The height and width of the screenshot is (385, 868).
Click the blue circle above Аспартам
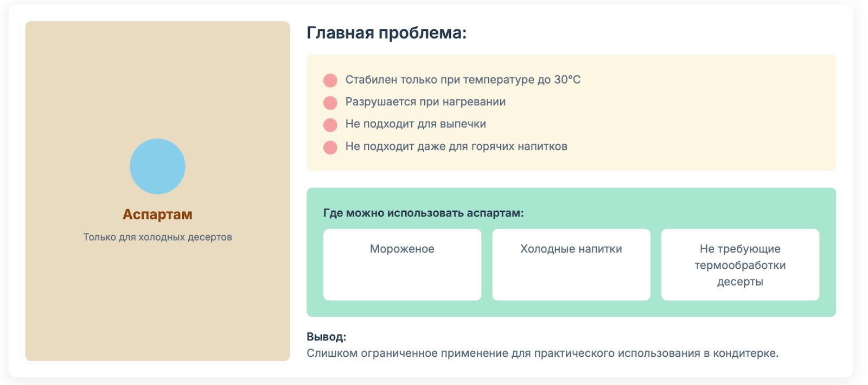(x=157, y=166)
